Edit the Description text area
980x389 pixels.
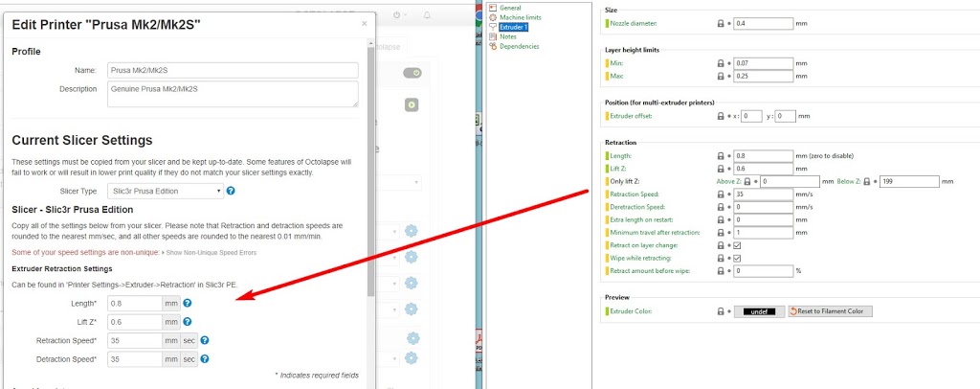coord(234,94)
